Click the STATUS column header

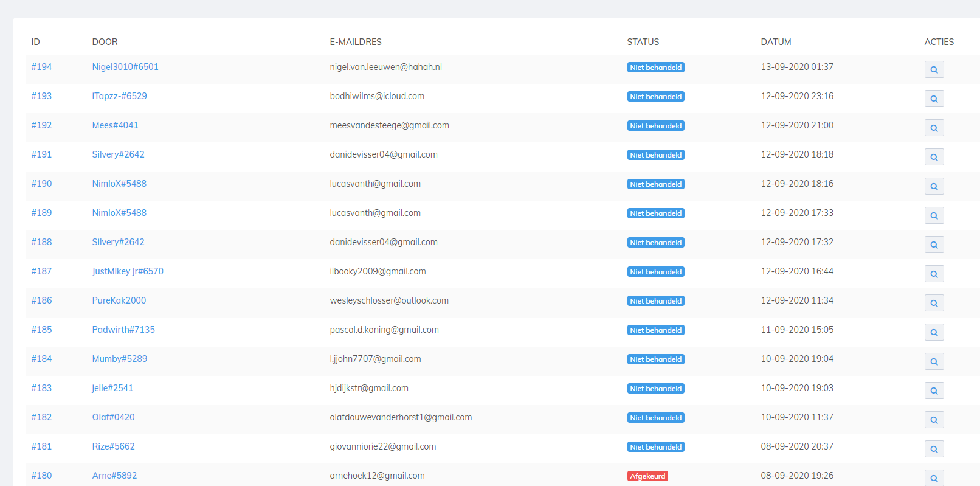pos(643,42)
